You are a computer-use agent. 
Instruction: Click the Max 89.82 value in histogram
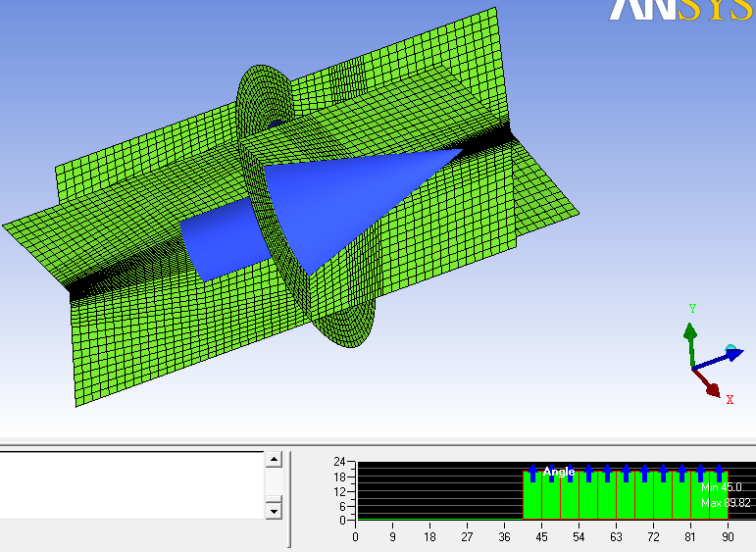pos(725,503)
